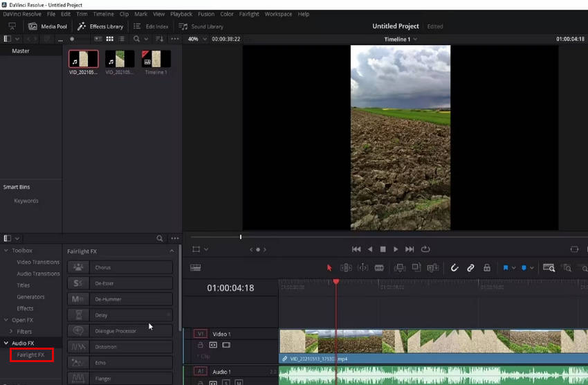Screen dimensions: 588x385
Task: Toggle the Linked Selection chain icon
Action: (x=470, y=268)
